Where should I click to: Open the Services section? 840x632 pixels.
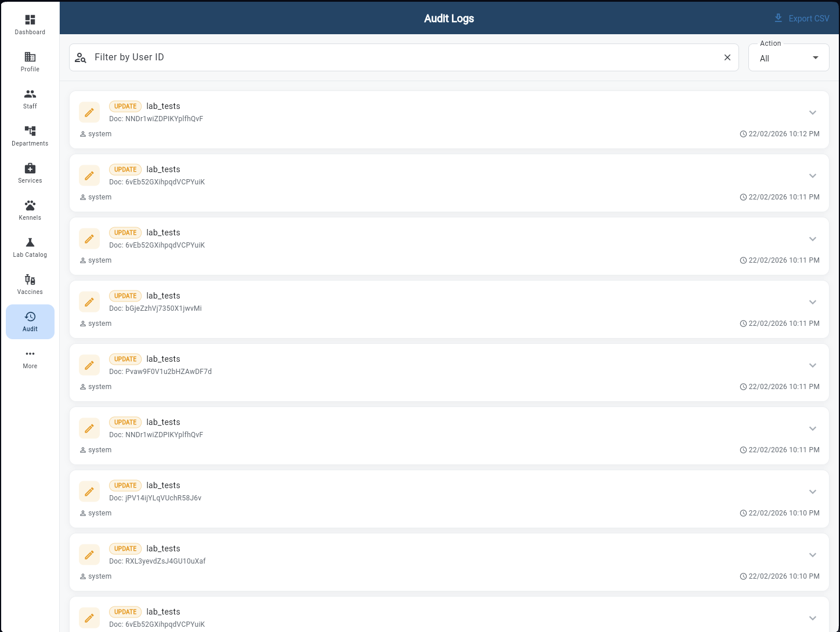30,172
